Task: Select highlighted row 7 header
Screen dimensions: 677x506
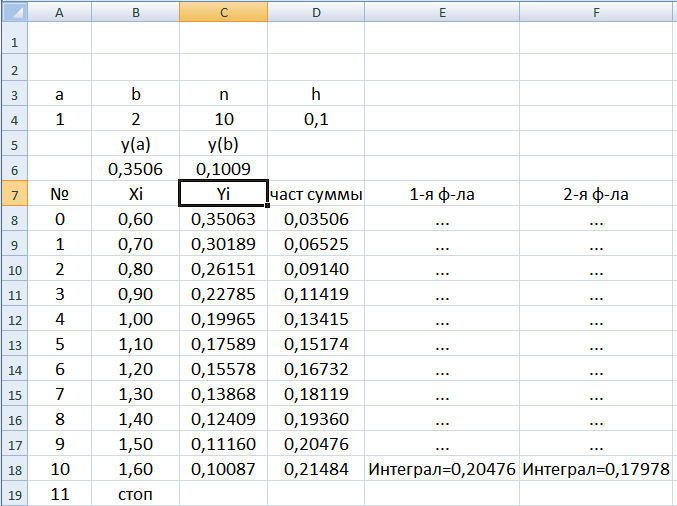Action: (15, 194)
